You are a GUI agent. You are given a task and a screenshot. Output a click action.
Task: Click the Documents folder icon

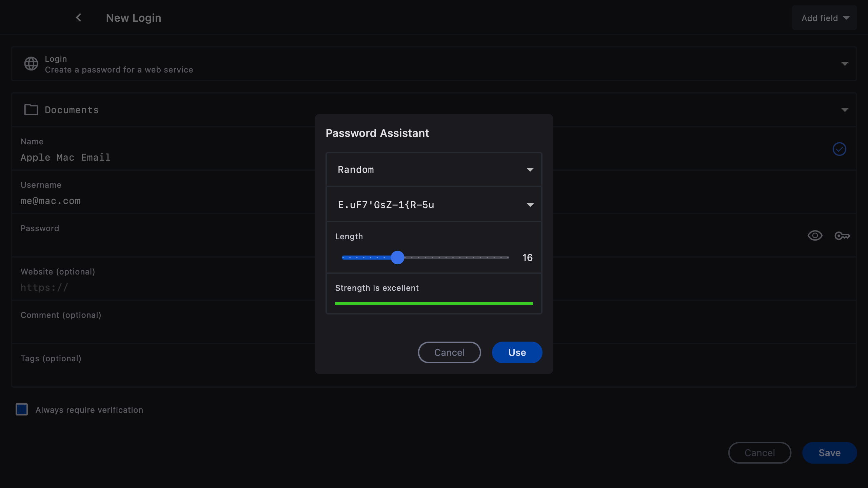tap(31, 110)
